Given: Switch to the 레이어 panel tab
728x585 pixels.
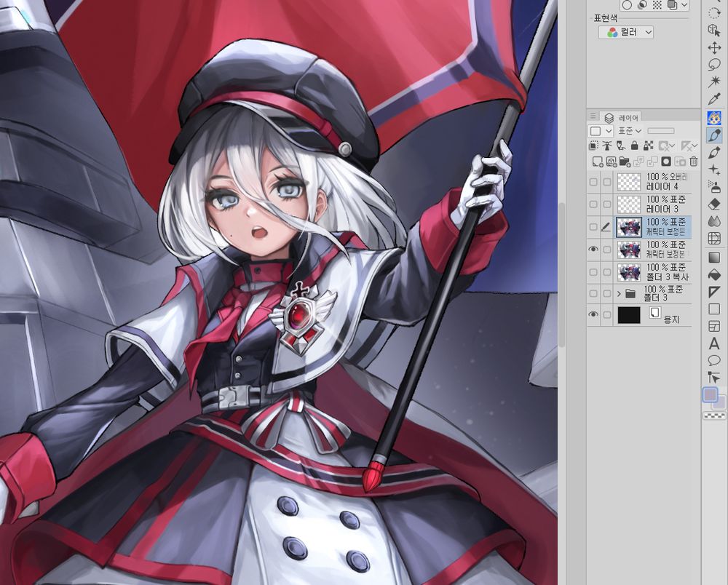Looking at the screenshot, I should pyautogui.click(x=622, y=118).
